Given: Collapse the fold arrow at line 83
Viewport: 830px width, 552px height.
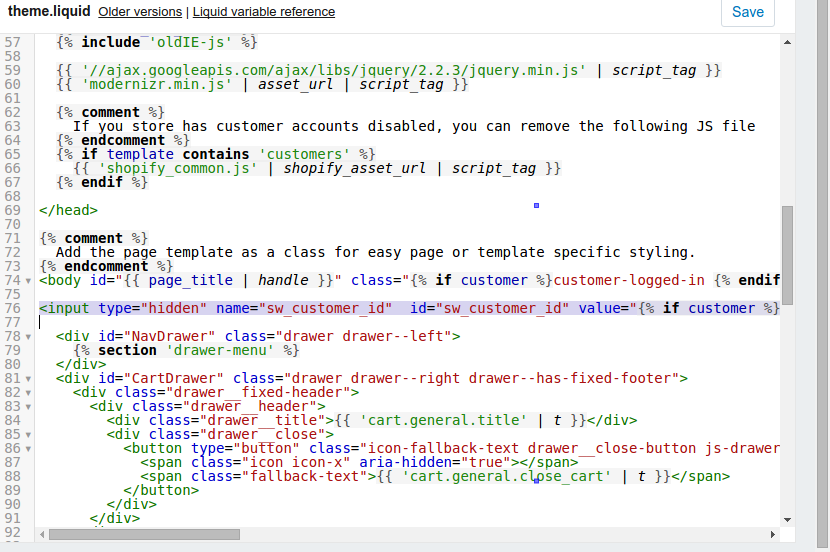Looking at the screenshot, I should (x=29, y=407).
